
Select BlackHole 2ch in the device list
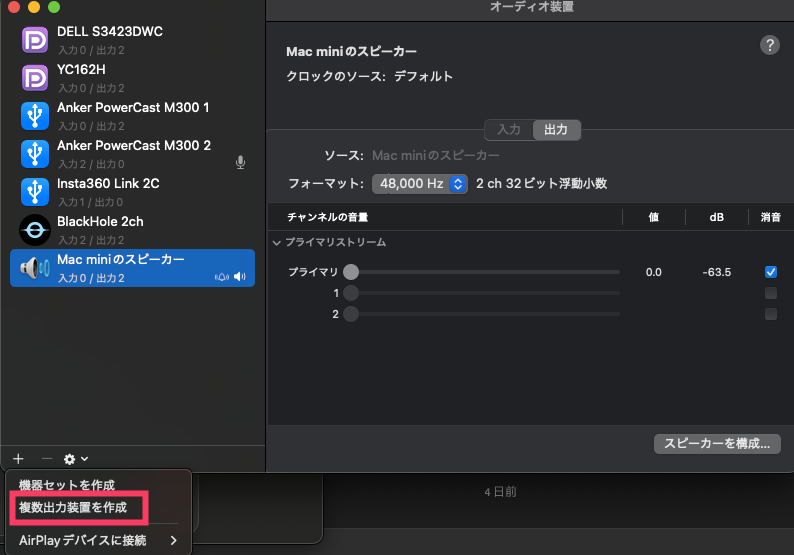[132, 230]
